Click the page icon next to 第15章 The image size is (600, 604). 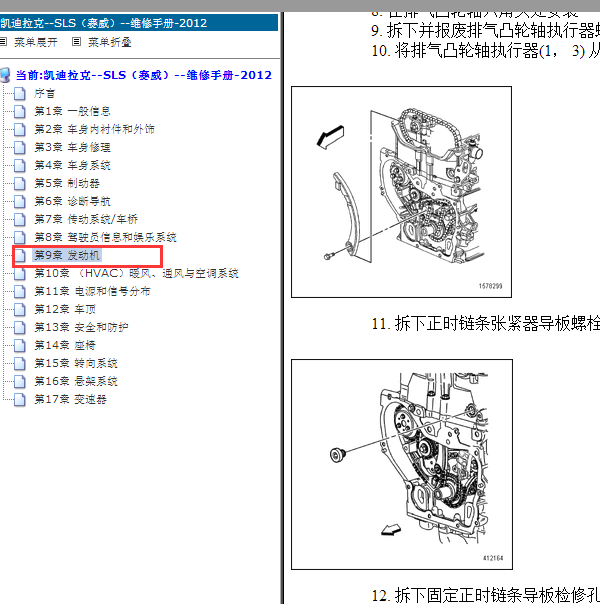click(20, 363)
